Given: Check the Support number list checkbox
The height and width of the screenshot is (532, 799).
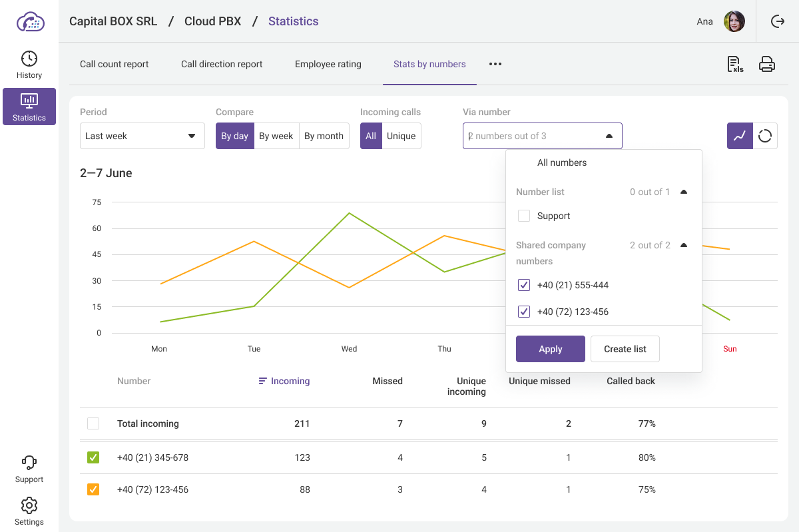Looking at the screenshot, I should click(524, 216).
